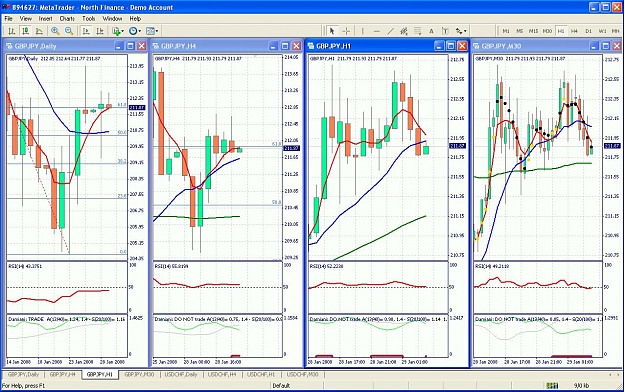Open the Templates dropdown
This screenshot has height=392, width=625.
152,31
